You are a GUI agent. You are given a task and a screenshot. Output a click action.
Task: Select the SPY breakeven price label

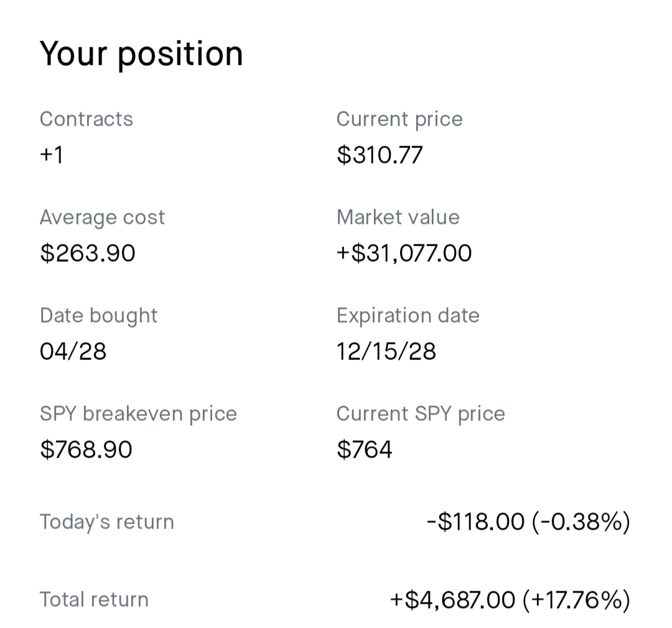click(138, 414)
